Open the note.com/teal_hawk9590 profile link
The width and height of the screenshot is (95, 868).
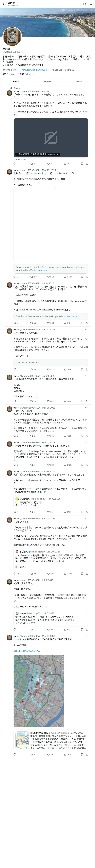click(34, 70)
